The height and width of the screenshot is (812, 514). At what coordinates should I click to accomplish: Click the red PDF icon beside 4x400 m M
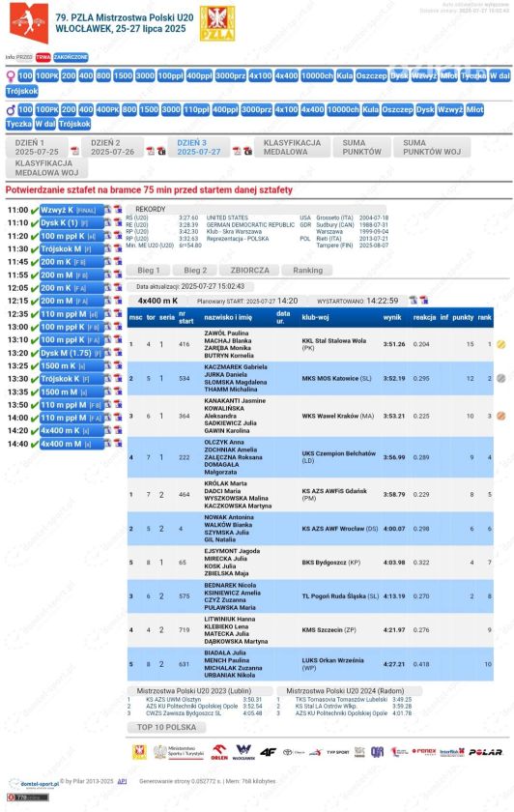click(118, 444)
